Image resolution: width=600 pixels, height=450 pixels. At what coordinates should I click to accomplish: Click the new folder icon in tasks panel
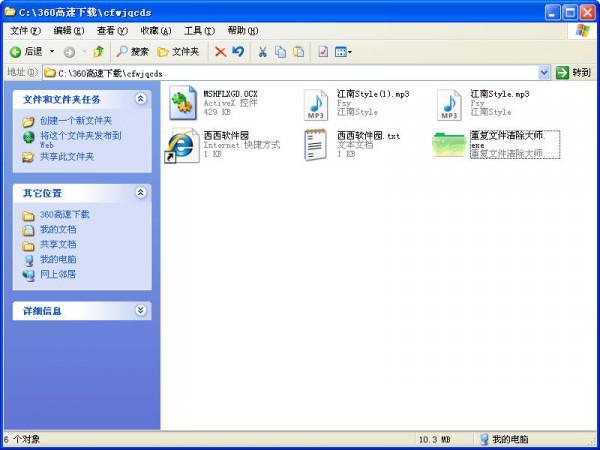click(28, 122)
